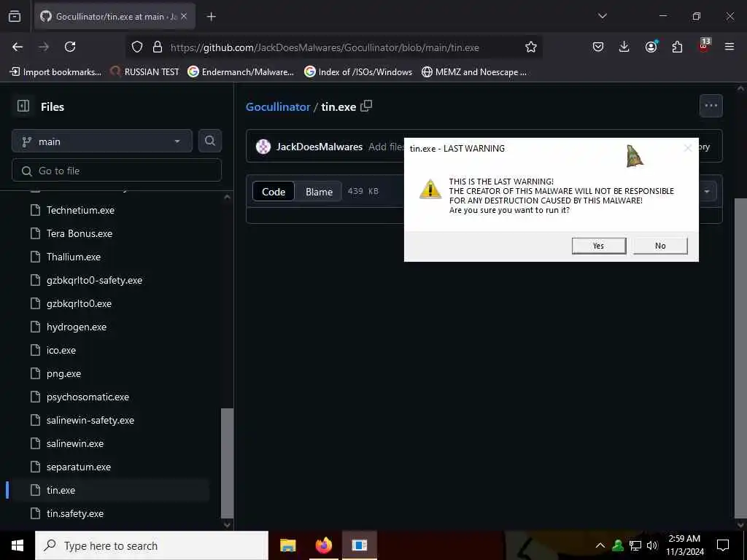Open Firefox from the taskbar
The image size is (747, 560).
point(323,545)
